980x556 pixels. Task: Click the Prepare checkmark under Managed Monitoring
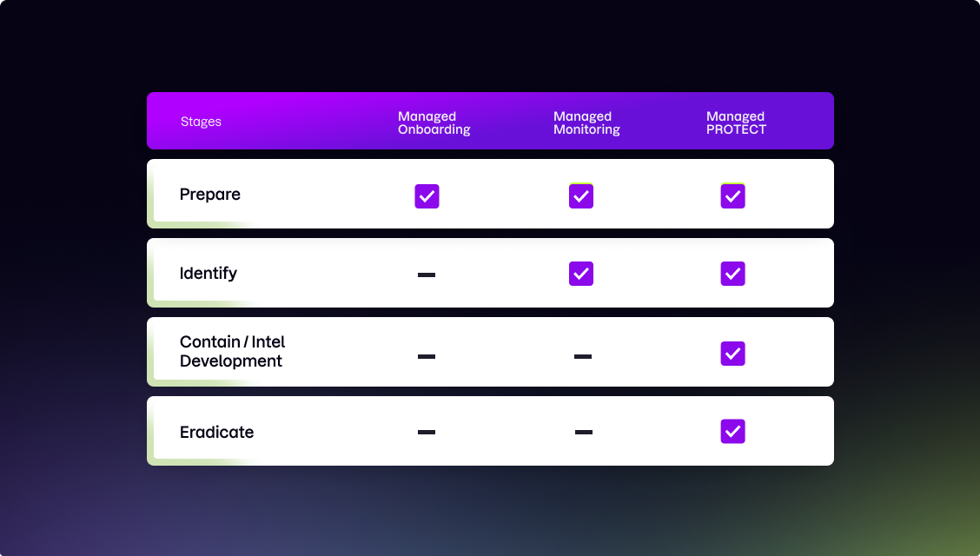click(x=581, y=196)
